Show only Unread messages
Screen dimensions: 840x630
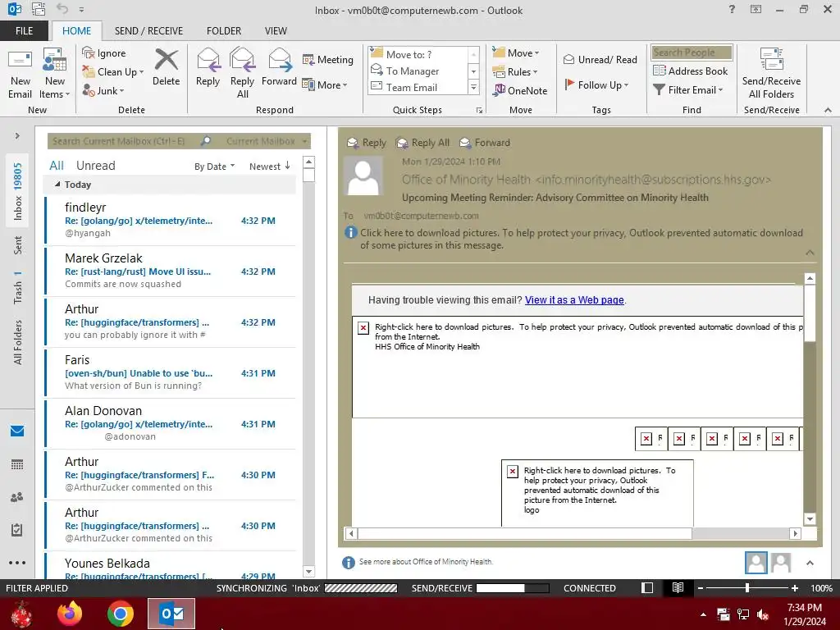point(95,166)
